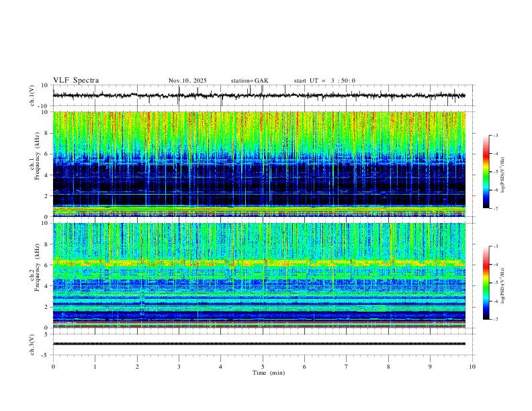Viewport: 532px width, 411px height.
Task: Click the "-7" label on ch.2 color scale
Action: point(495,320)
